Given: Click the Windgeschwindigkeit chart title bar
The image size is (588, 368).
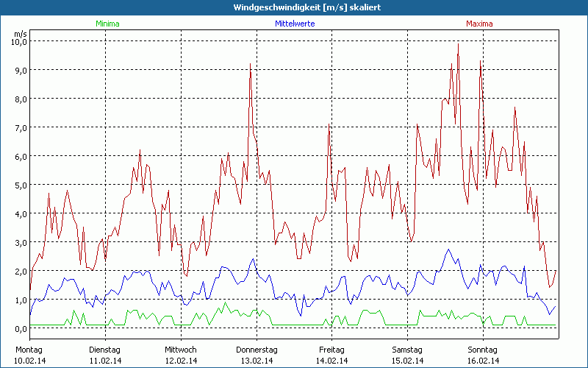Looking at the screenshot, I should [294, 7].
